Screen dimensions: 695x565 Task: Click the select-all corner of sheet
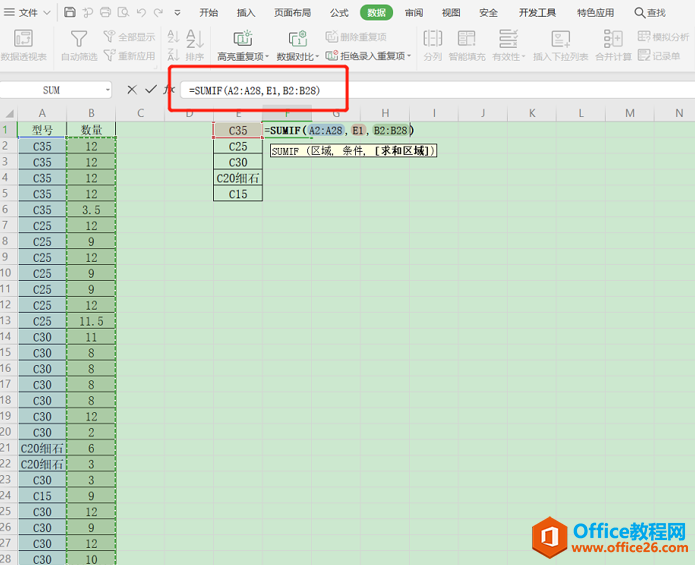[x=9, y=113]
